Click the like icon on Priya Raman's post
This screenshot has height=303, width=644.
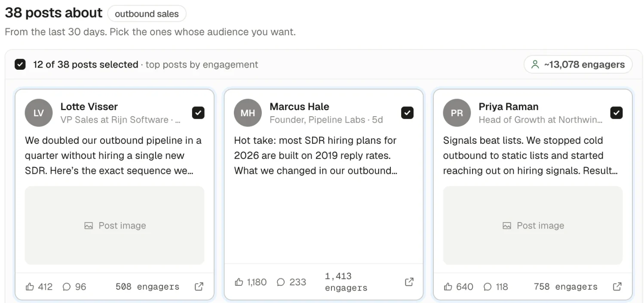click(x=448, y=287)
